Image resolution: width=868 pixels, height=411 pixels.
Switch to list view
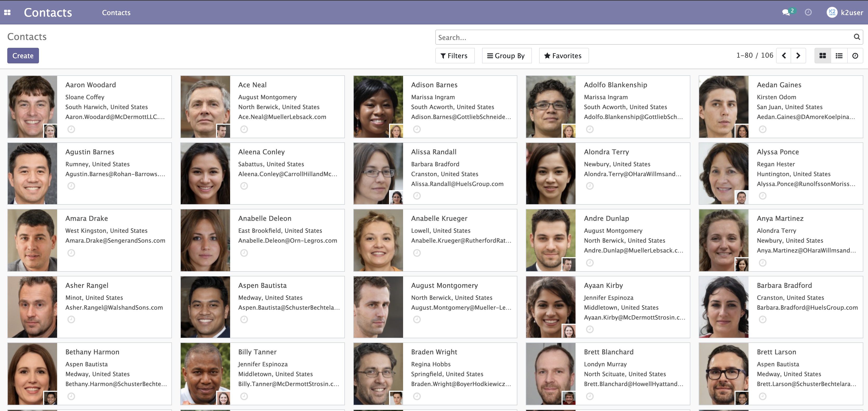pyautogui.click(x=839, y=56)
